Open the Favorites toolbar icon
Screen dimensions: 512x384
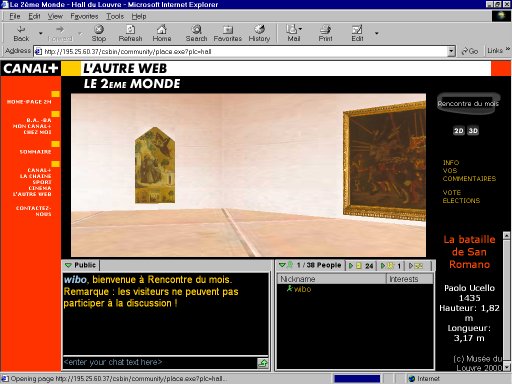(x=228, y=30)
